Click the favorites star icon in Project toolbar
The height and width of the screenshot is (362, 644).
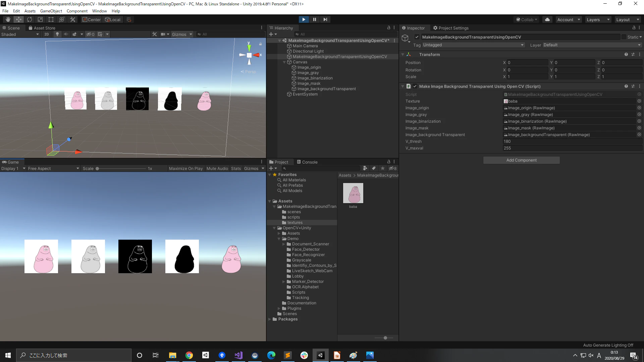(382, 168)
